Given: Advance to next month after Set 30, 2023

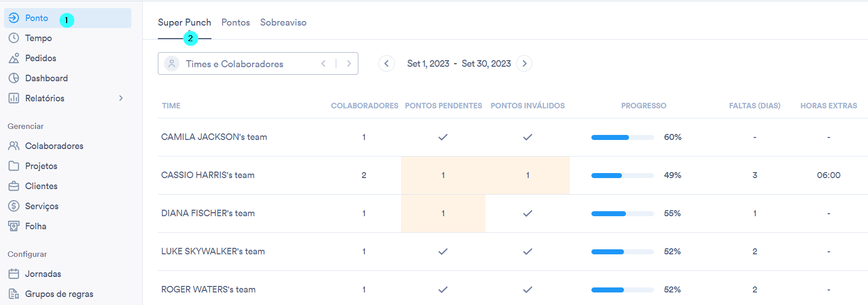Looking at the screenshot, I should 524,64.
